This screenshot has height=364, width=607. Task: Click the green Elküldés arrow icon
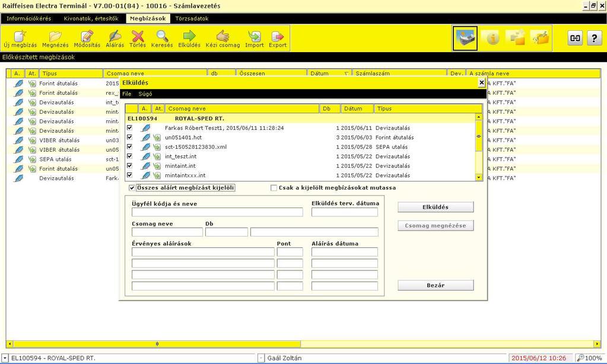[x=189, y=36]
